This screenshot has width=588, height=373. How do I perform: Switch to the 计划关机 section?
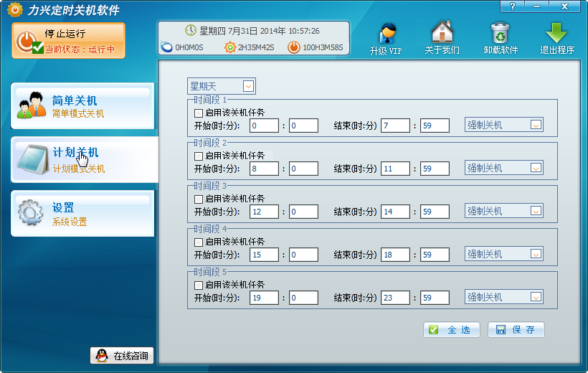click(85, 159)
